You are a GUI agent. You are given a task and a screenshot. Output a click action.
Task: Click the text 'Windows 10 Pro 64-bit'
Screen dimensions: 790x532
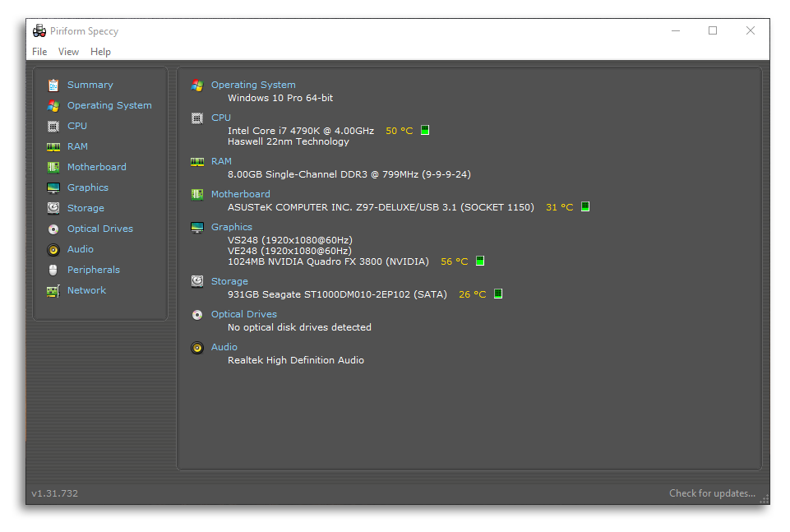click(280, 98)
